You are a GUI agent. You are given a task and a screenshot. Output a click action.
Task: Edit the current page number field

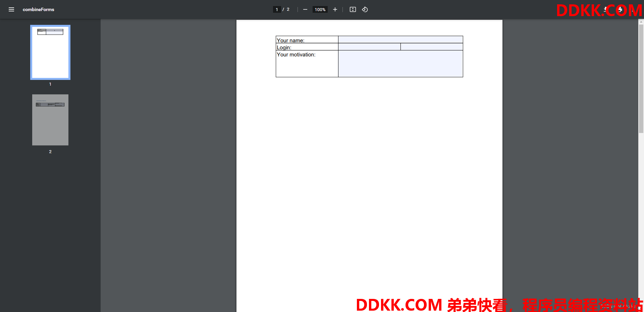(x=277, y=9)
